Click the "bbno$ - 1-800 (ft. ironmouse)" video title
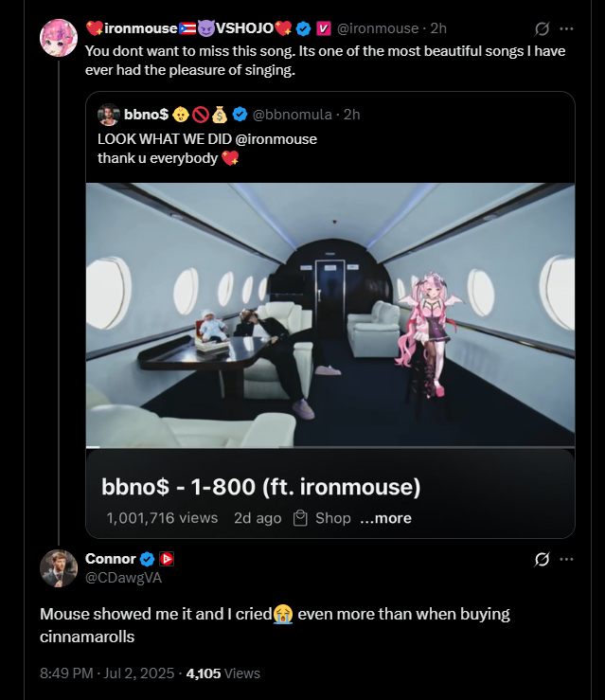 click(x=260, y=487)
